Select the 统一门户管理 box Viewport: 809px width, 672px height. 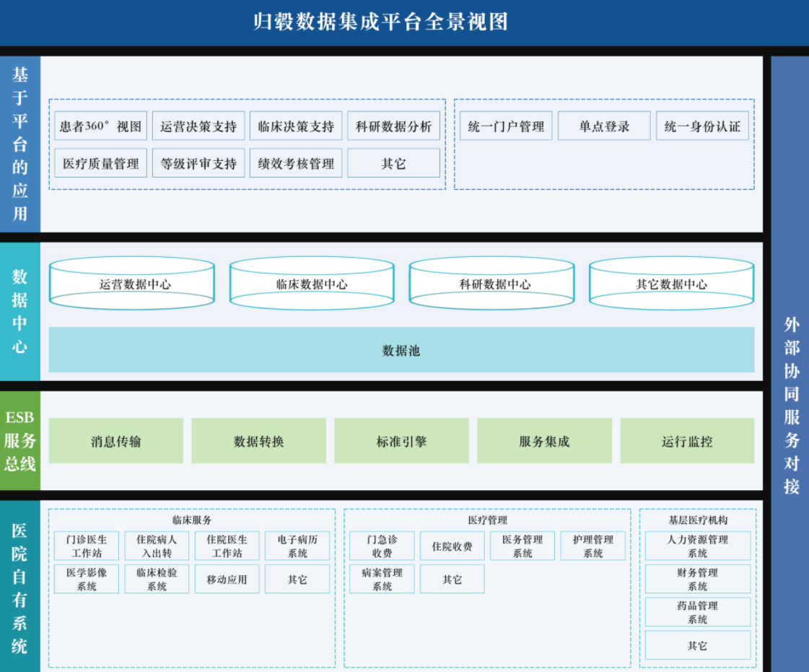tap(506, 126)
